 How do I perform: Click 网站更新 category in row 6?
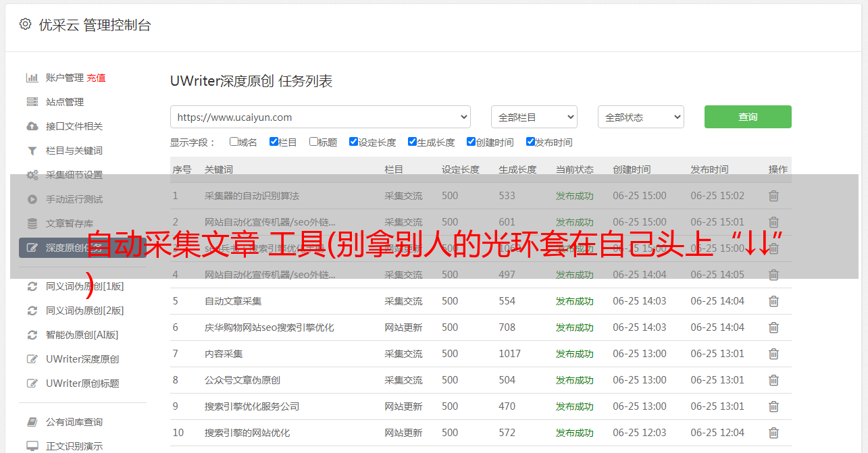click(x=404, y=327)
